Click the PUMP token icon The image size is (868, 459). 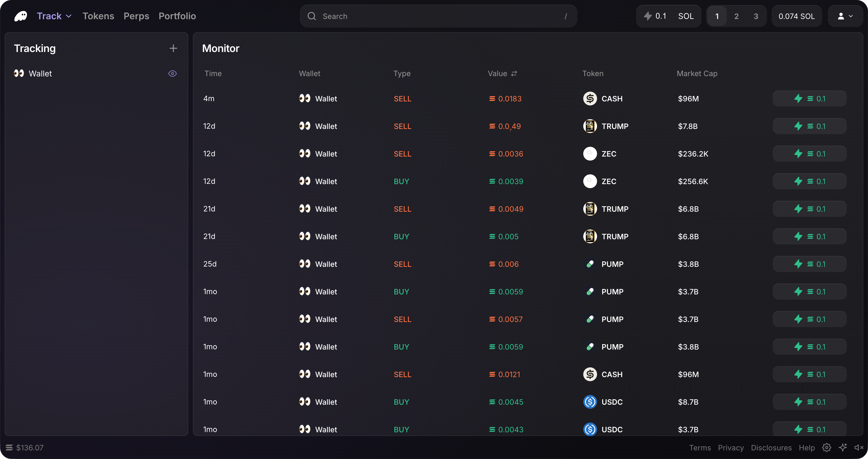pyautogui.click(x=590, y=264)
